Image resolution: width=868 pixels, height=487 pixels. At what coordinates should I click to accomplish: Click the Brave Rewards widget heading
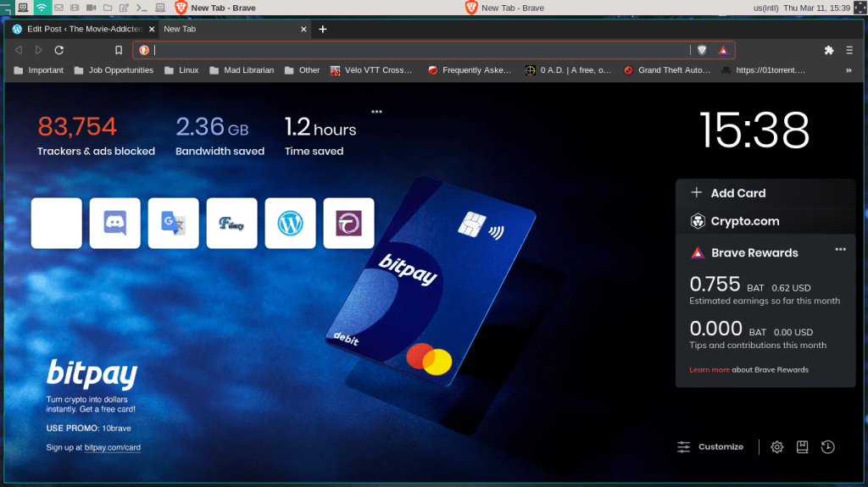754,253
